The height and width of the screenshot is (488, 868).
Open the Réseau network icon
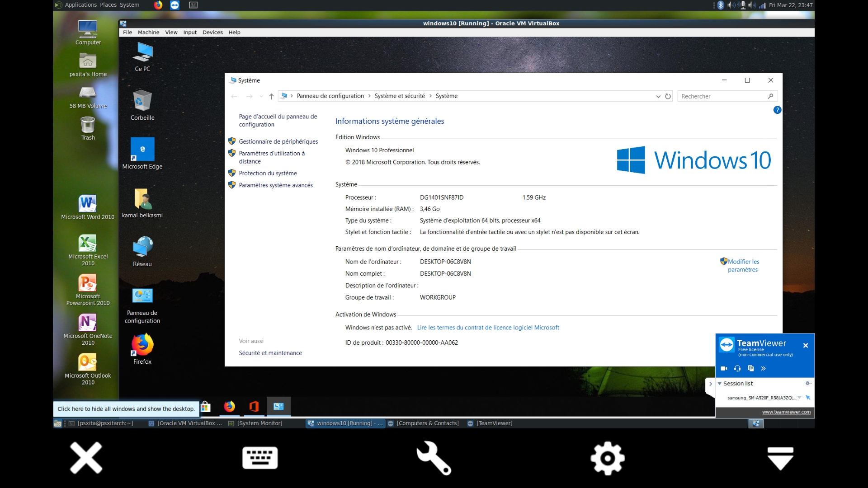pos(142,252)
